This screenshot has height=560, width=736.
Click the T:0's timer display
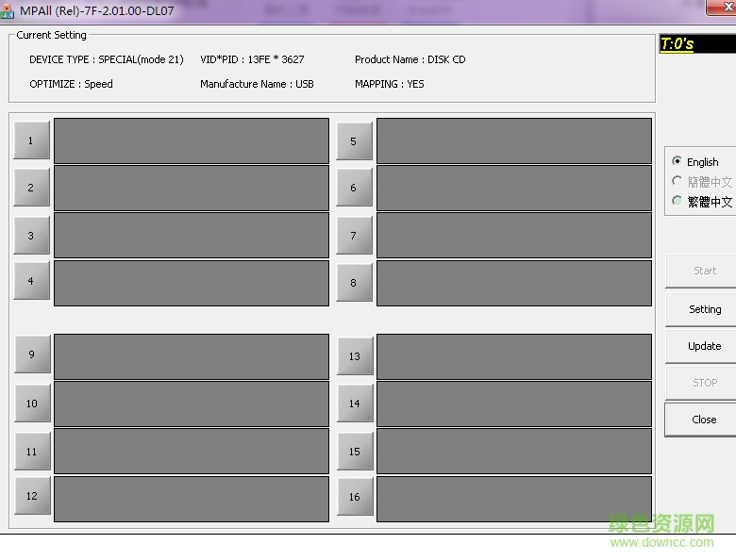click(677, 44)
